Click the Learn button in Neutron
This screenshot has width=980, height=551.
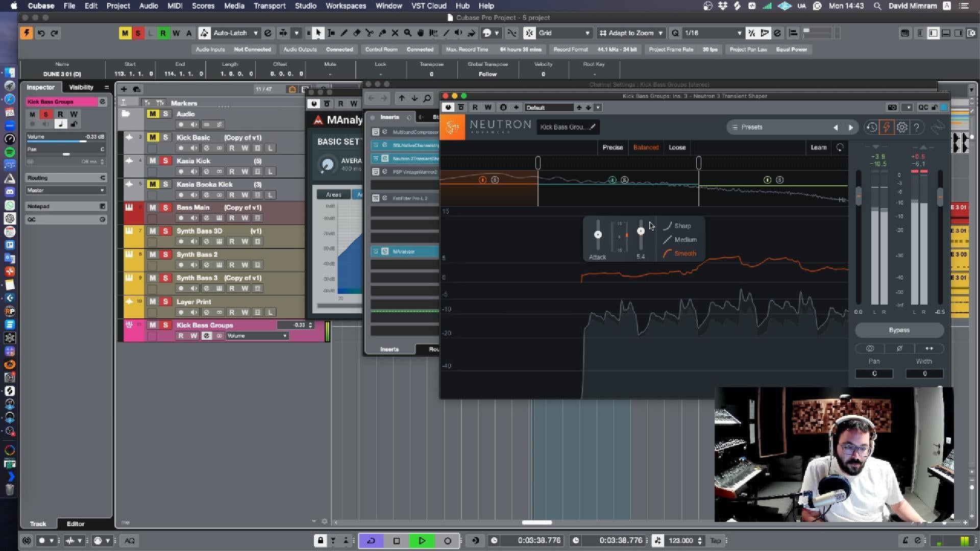(818, 147)
